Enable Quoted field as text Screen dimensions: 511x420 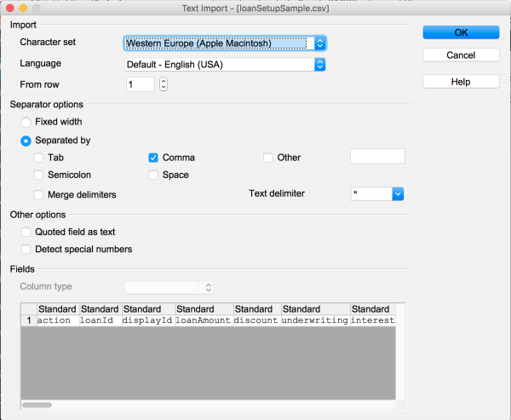click(26, 233)
